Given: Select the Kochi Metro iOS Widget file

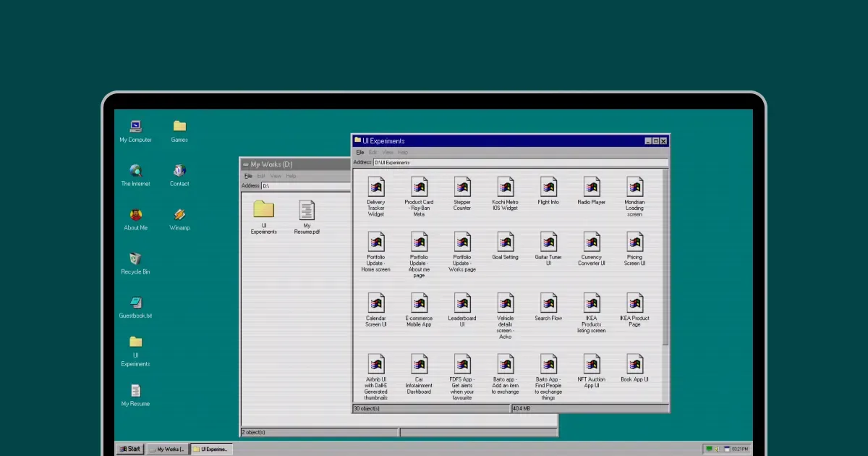Looking at the screenshot, I should pyautogui.click(x=506, y=193).
